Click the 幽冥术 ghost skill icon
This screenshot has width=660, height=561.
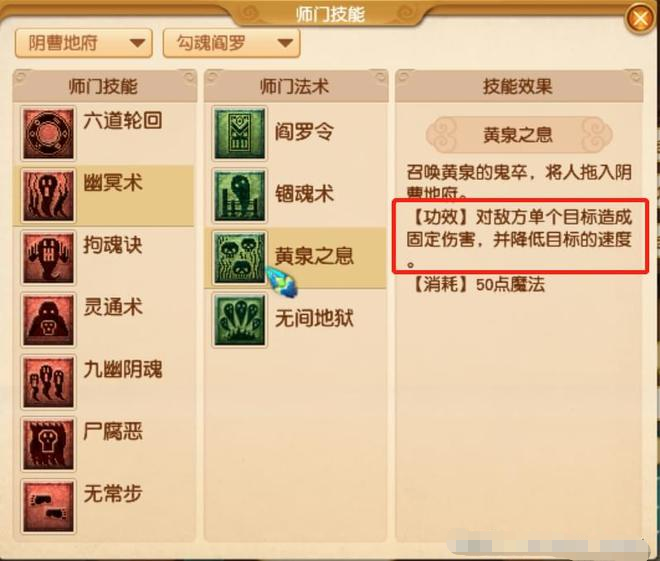pyautogui.click(x=48, y=196)
